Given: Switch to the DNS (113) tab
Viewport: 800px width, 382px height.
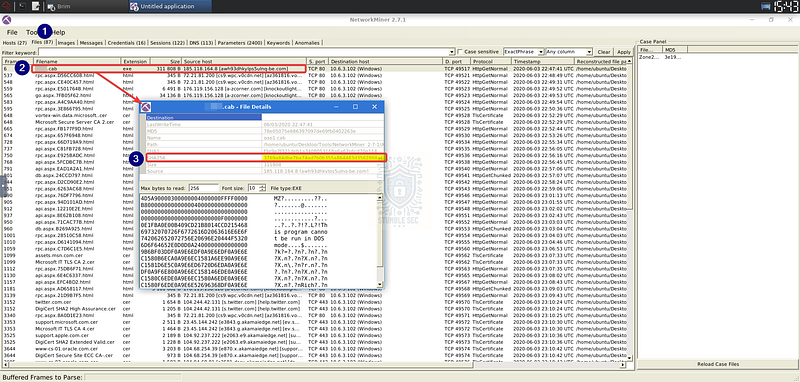Looking at the screenshot, I should click(x=201, y=43).
